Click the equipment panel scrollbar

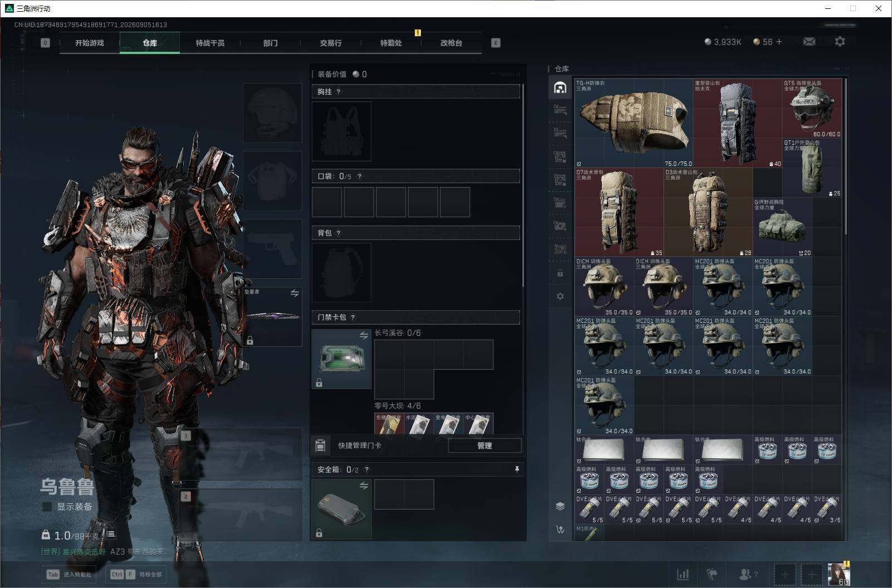[x=523, y=185]
